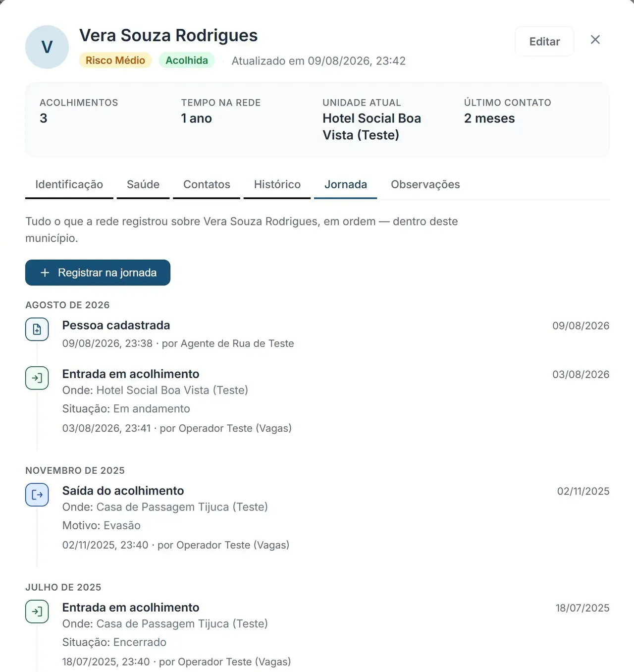Click the V avatar circle
Viewport: 634px width, 672px height.
coord(47,47)
